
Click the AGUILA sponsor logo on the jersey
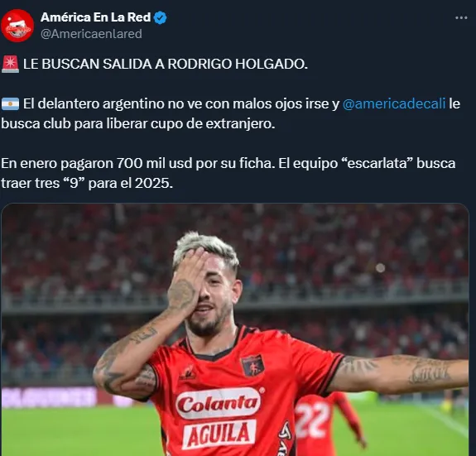(219, 434)
